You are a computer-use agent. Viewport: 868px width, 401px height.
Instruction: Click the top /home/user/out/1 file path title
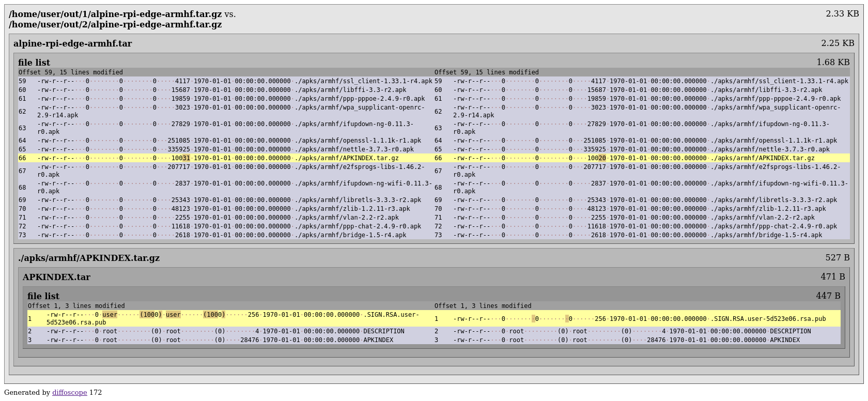coord(115,14)
